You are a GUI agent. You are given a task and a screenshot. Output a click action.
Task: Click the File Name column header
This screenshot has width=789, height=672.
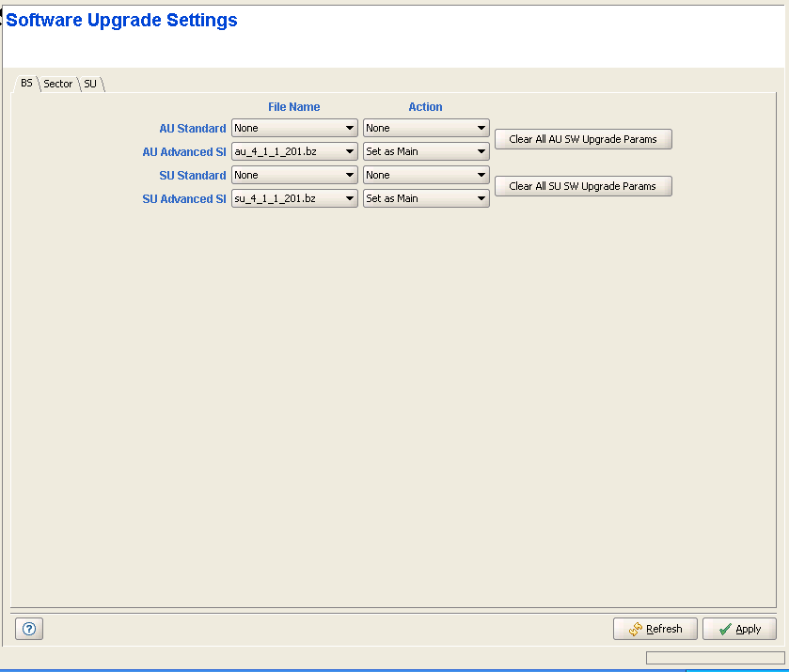pos(293,107)
